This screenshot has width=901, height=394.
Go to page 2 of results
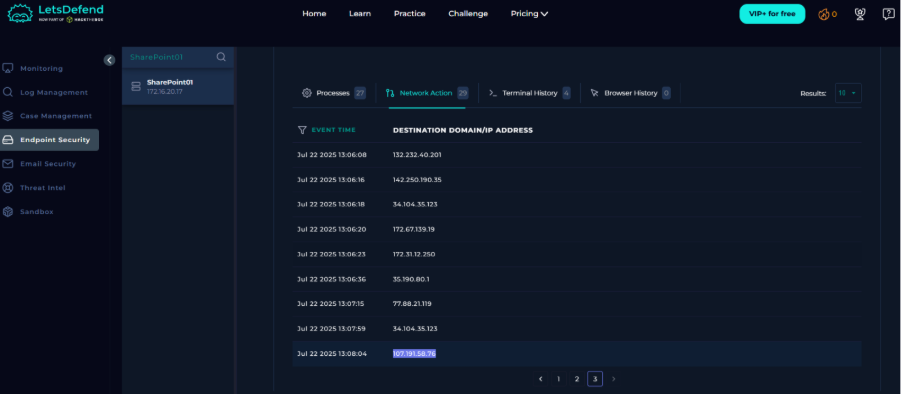[576, 379]
